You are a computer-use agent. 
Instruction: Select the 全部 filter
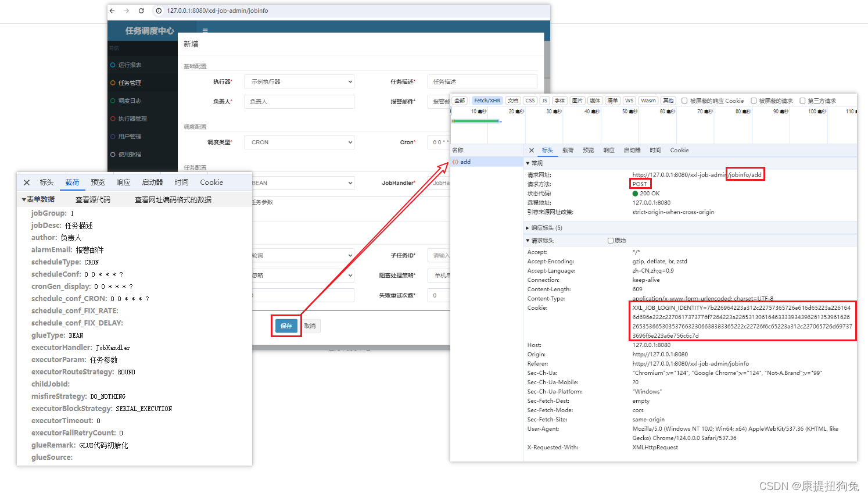[x=460, y=101]
